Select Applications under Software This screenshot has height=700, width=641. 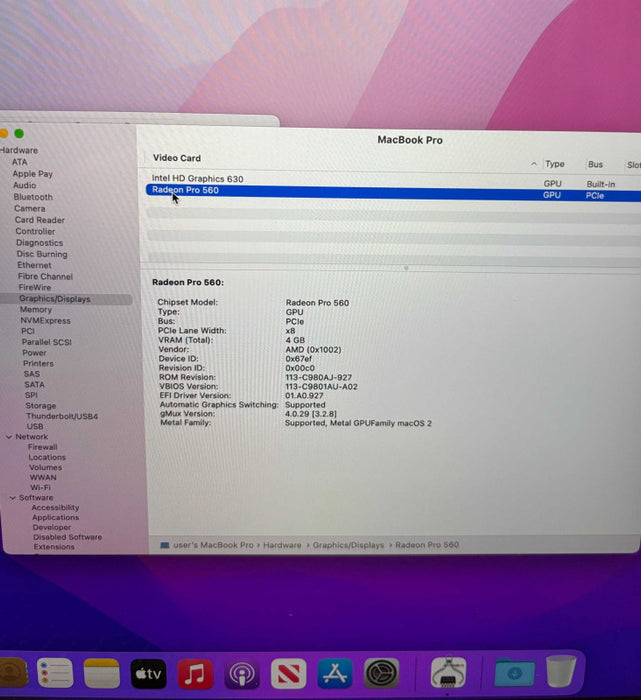pyautogui.click(x=55, y=517)
